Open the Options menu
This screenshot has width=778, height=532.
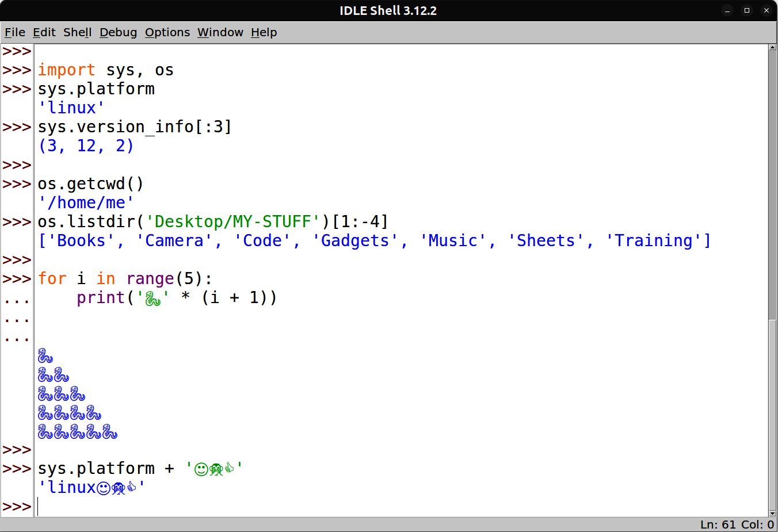(x=167, y=32)
